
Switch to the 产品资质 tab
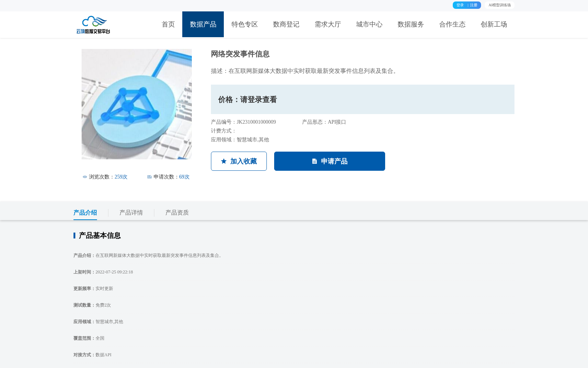[x=177, y=213]
